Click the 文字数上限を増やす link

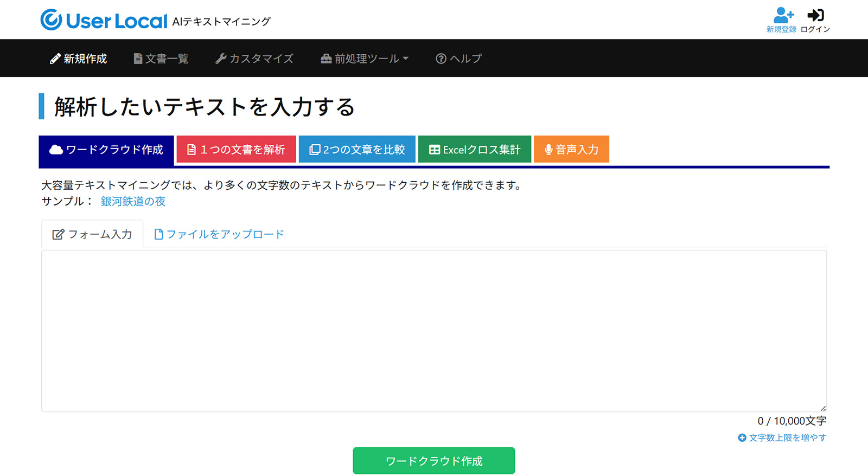(x=782, y=438)
